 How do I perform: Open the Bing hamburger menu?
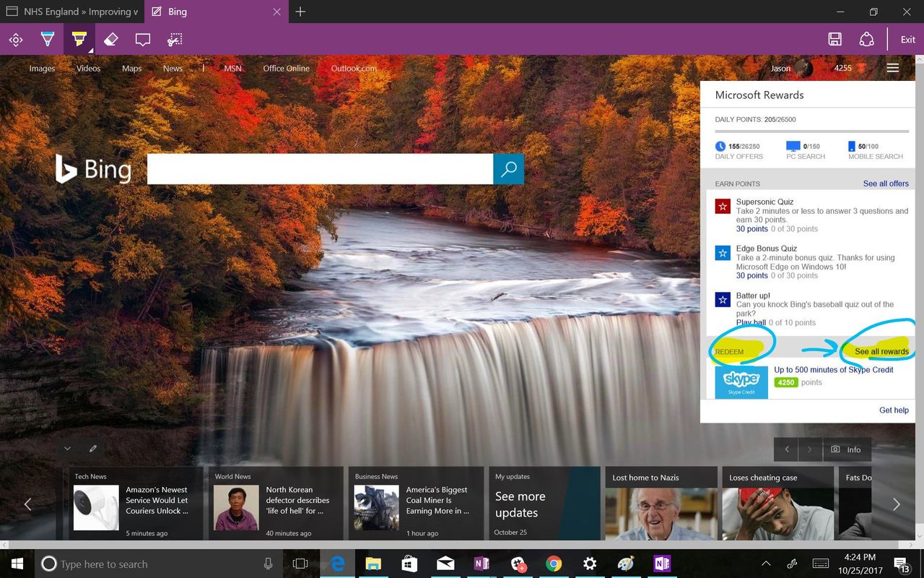coord(893,68)
